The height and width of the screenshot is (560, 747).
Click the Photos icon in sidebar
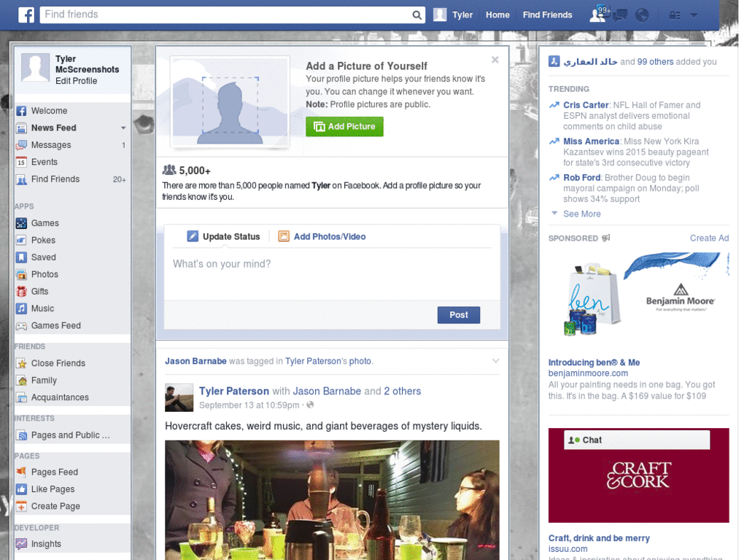pos(21,275)
